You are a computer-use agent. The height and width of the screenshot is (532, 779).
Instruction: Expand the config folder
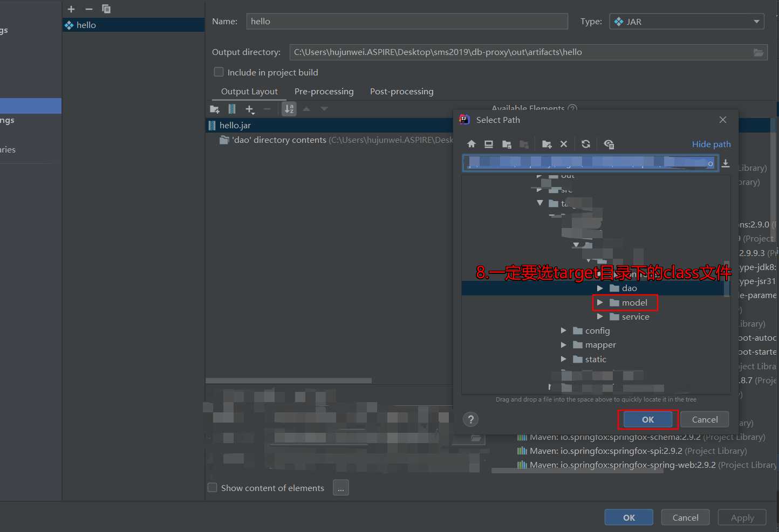point(563,330)
